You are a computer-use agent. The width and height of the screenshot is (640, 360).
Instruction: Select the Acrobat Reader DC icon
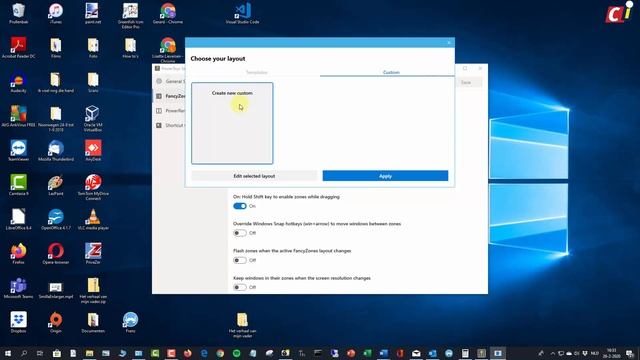pyautogui.click(x=18, y=47)
